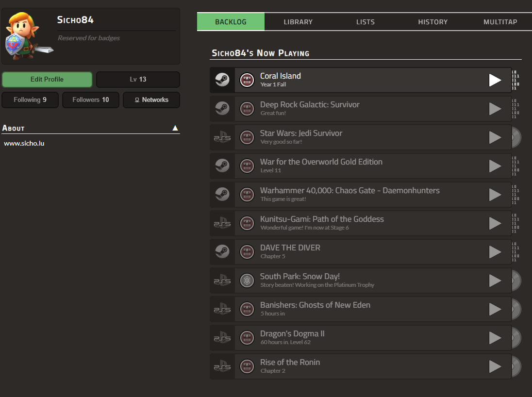Open the HISTORY tab
532x397 pixels.
click(x=432, y=22)
